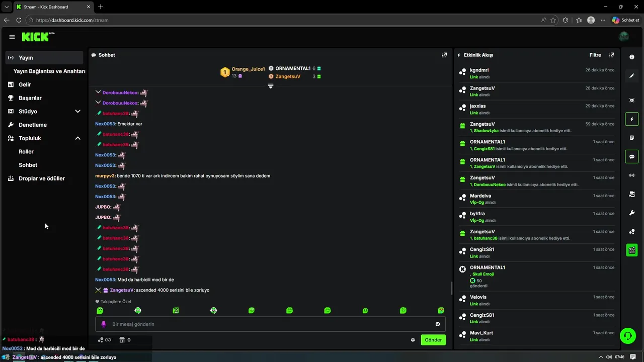This screenshot has width=644, height=362.
Task: Click kgndmrl entry in activity feed
Action: pyautogui.click(x=536, y=73)
